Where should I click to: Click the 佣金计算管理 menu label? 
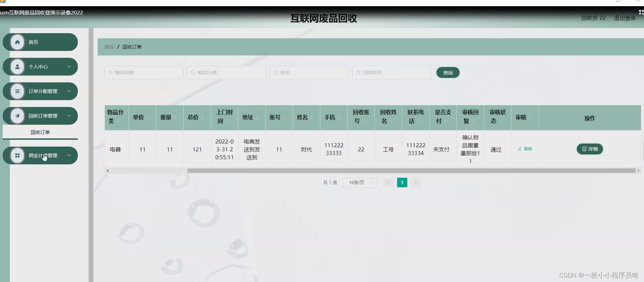pos(43,156)
